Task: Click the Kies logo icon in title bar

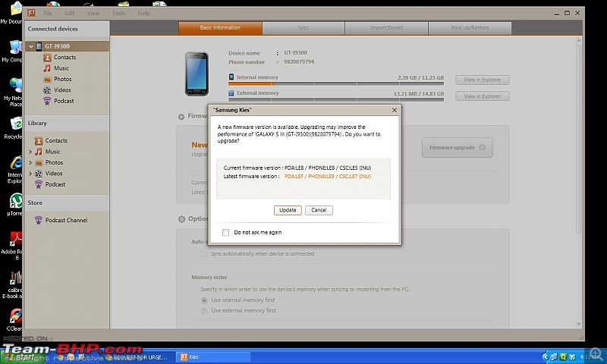Action: click(x=31, y=13)
